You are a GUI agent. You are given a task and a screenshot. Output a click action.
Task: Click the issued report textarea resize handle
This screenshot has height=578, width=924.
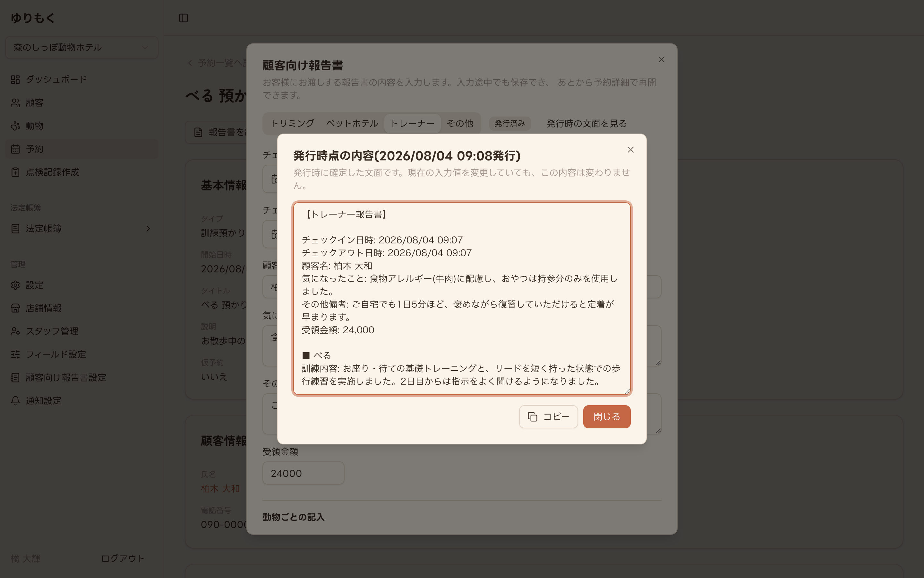point(627,391)
